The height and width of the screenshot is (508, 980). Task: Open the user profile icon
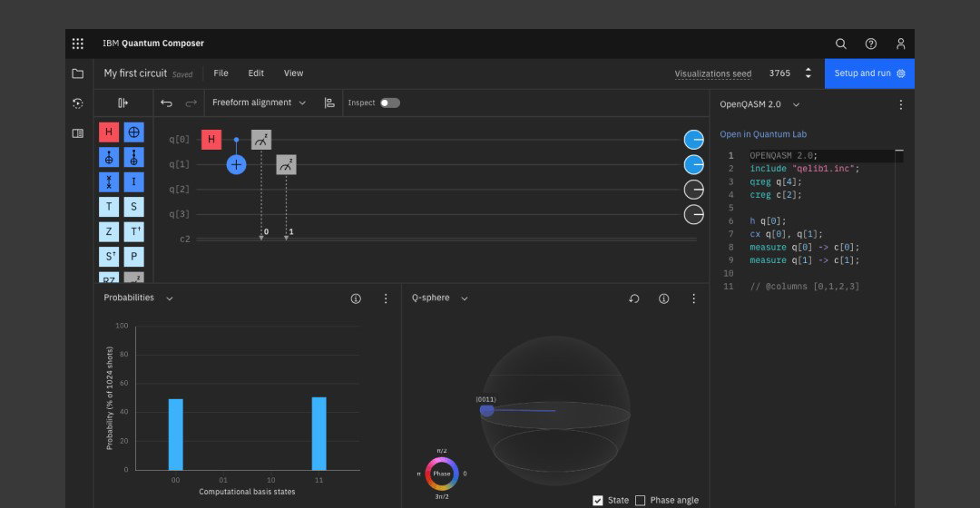pos(901,44)
